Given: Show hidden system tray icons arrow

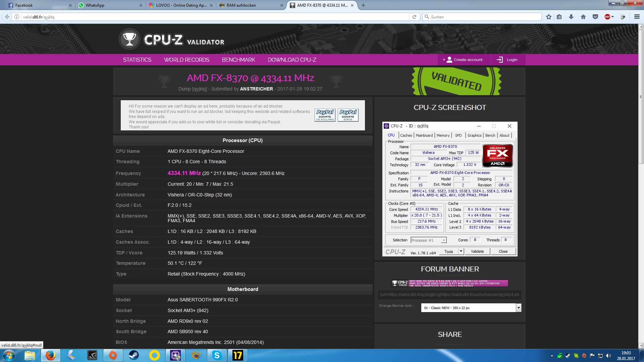Looking at the screenshot, I should pyautogui.click(x=552, y=356).
